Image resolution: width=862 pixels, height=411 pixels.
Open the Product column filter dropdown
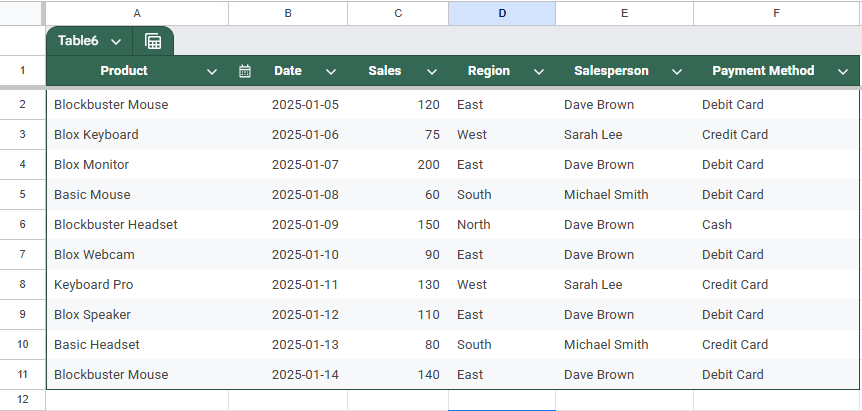(x=212, y=71)
